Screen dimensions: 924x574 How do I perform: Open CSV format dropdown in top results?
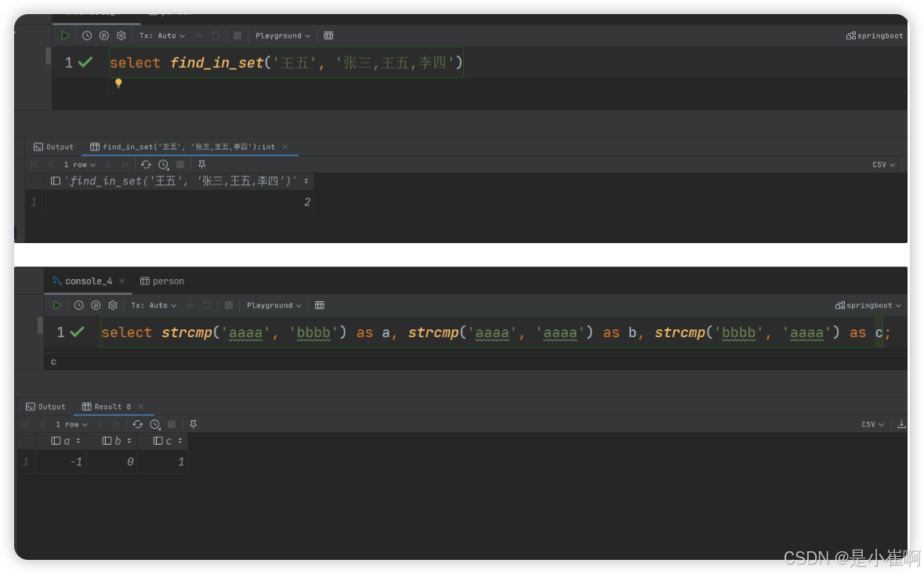[x=884, y=165]
